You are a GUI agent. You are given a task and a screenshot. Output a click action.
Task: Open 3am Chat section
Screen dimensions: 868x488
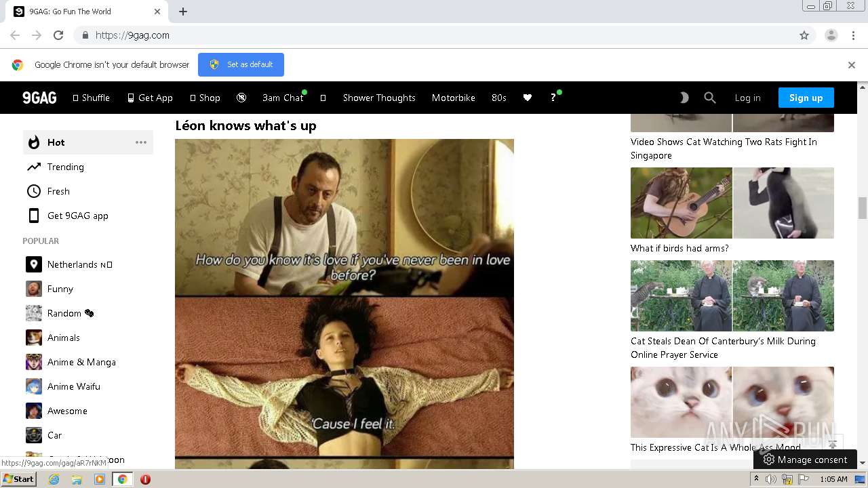click(283, 98)
